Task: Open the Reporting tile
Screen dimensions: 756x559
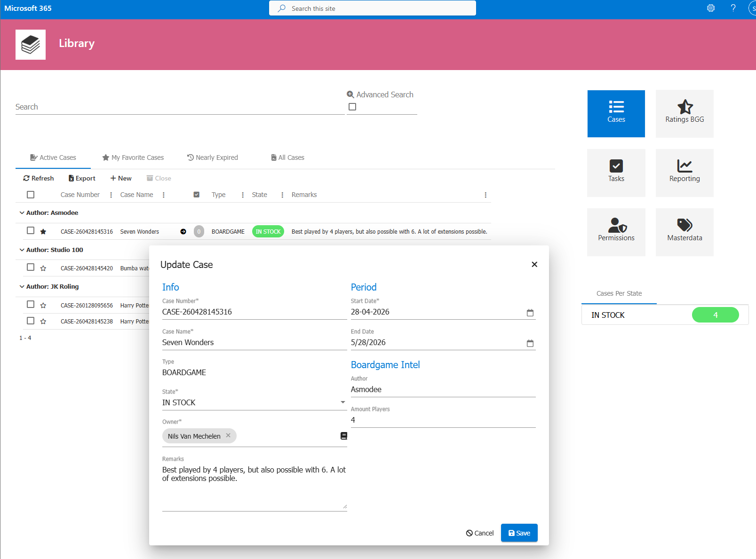Action: (684, 173)
